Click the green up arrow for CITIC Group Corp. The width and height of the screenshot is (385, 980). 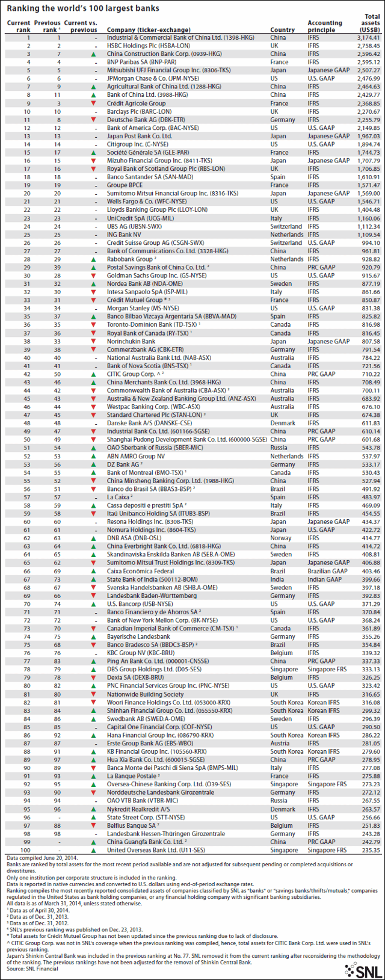[94, 374]
